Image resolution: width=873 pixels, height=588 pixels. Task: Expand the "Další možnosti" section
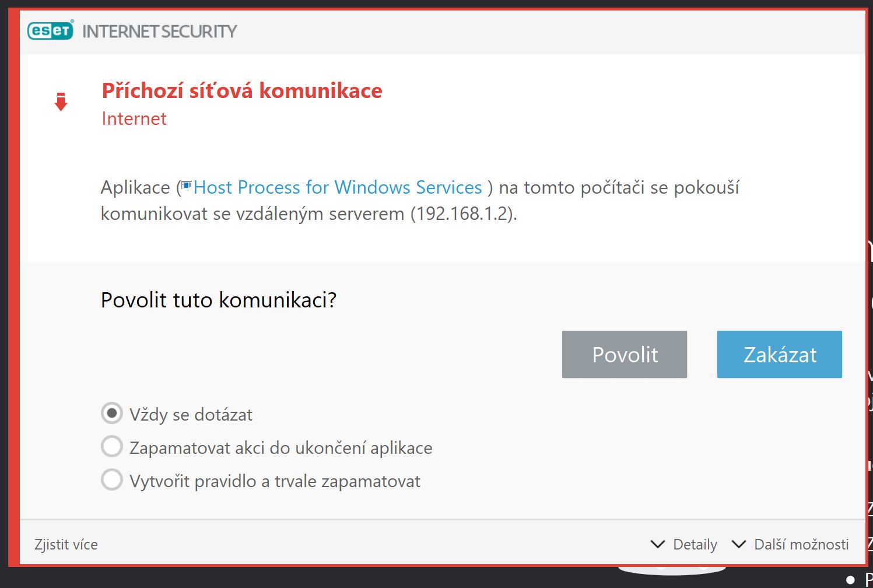pyautogui.click(x=801, y=544)
